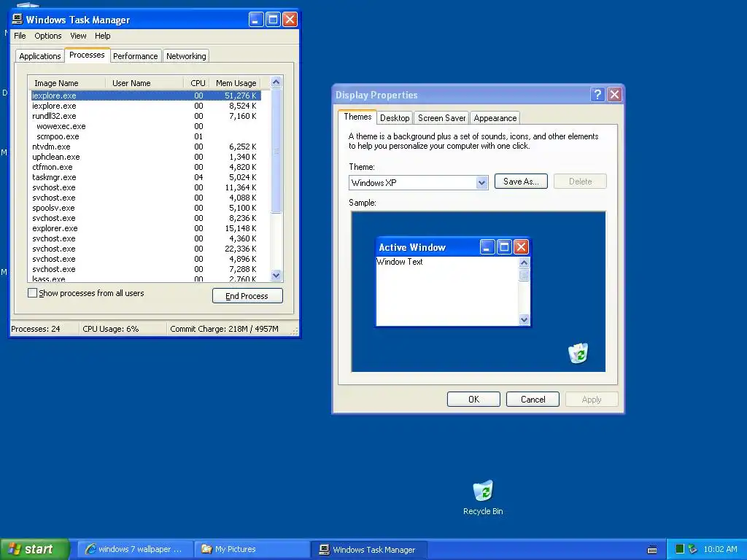Click the green CPU usage tray icon
Image resolution: width=747 pixels, height=560 pixels.
tap(680, 549)
